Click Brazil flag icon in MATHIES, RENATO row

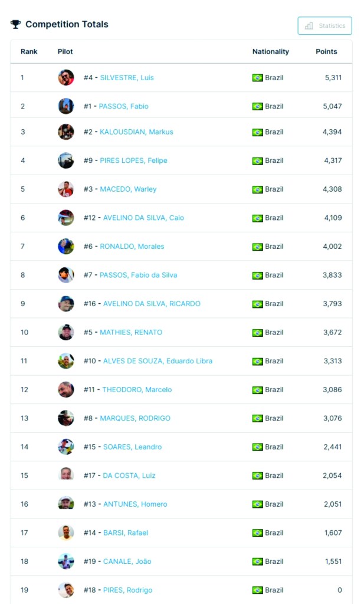click(257, 333)
